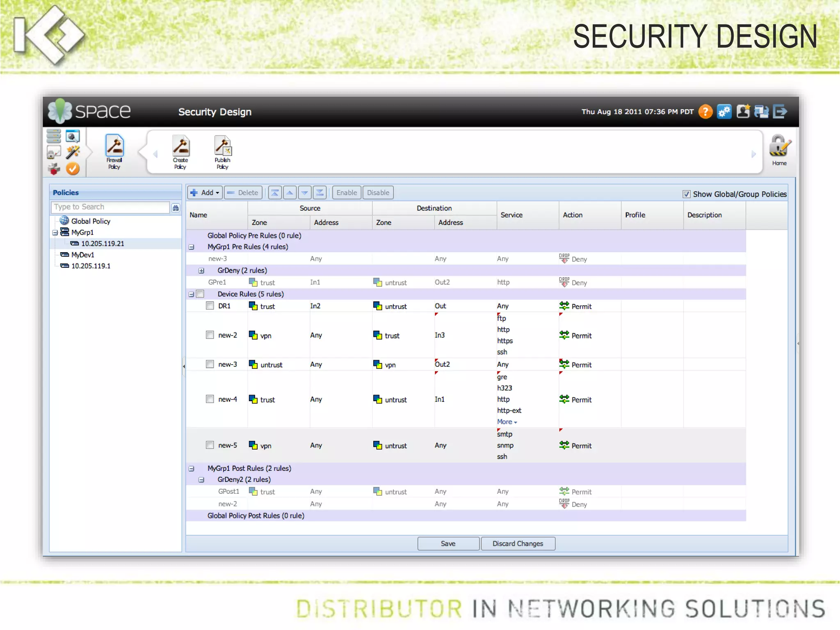Click In3 destination address in new-2 row

tap(440, 335)
